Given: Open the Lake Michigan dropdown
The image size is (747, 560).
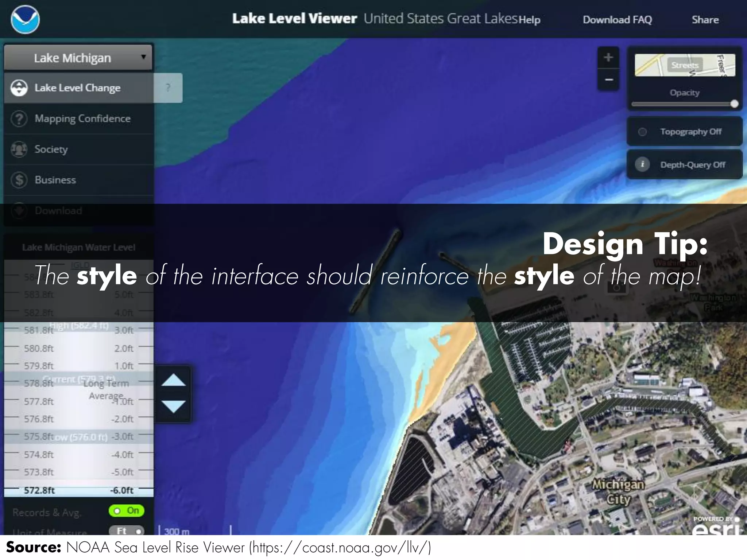Looking at the screenshot, I should coord(78,58).
